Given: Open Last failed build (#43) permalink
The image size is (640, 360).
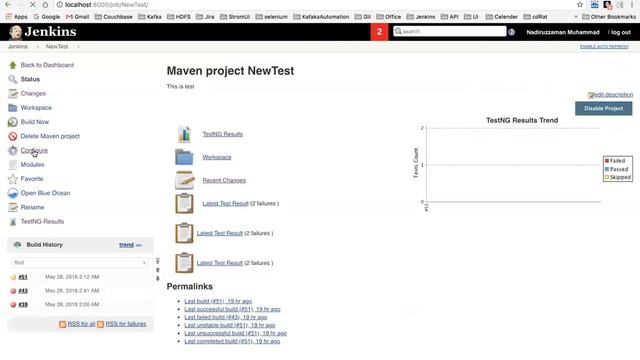Looking at the screenshot, I should 226,317.
